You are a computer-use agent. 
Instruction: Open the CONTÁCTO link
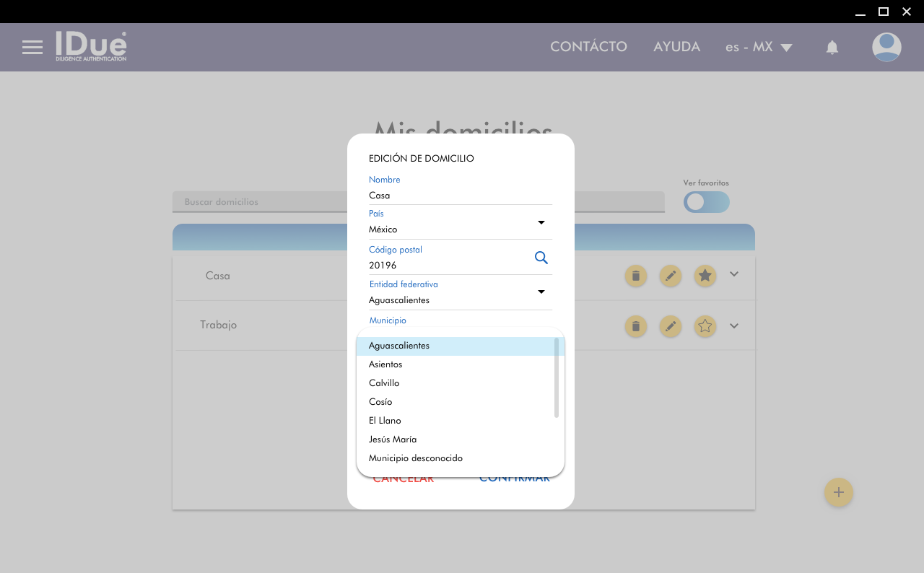click(588, 47)
